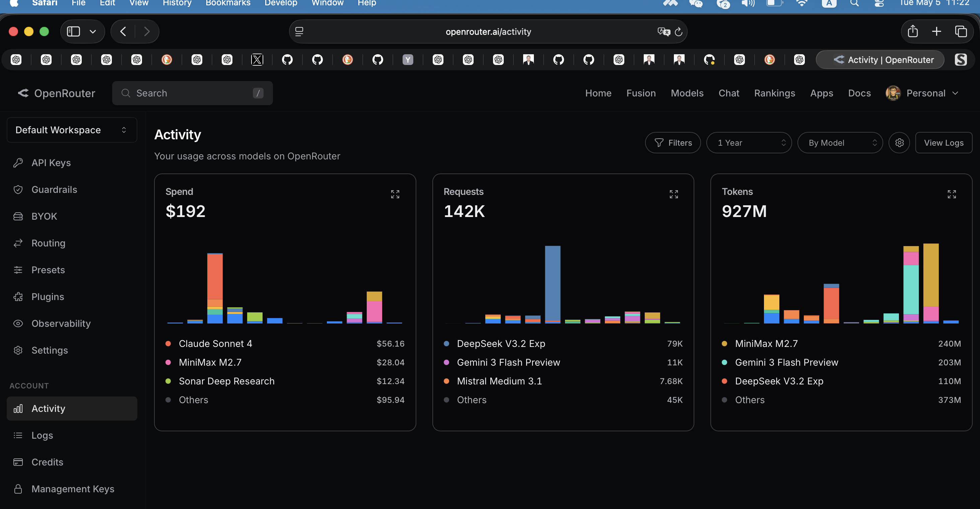Open the Rankings nav link
Screen dimensions: 980x509
pos(775,93)
